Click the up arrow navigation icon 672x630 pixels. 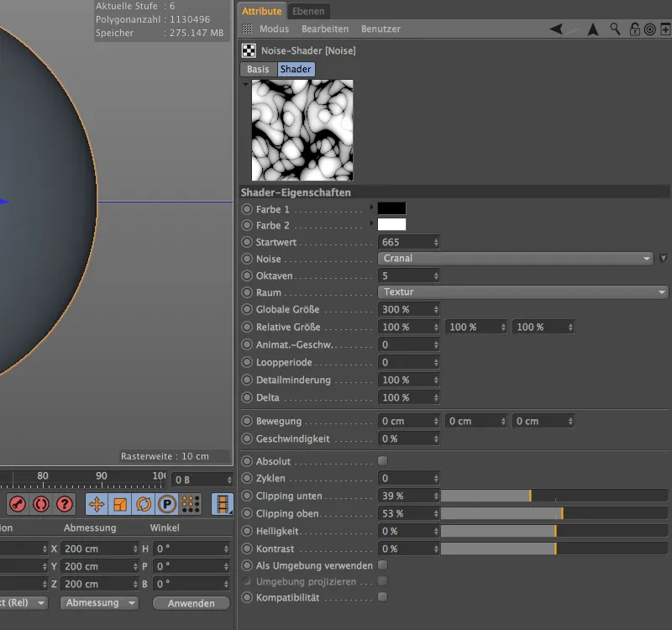point(593,29)
